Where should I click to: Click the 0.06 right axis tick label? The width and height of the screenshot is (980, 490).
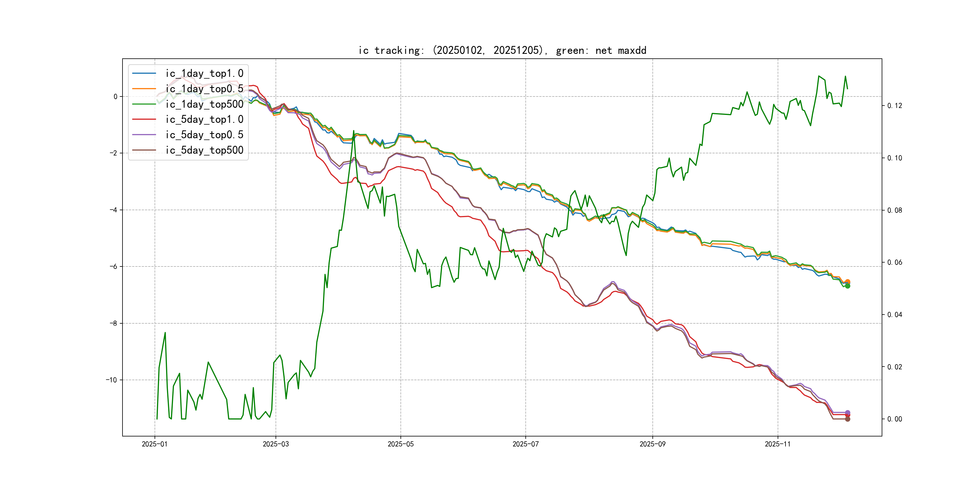(x=894, y=263)
